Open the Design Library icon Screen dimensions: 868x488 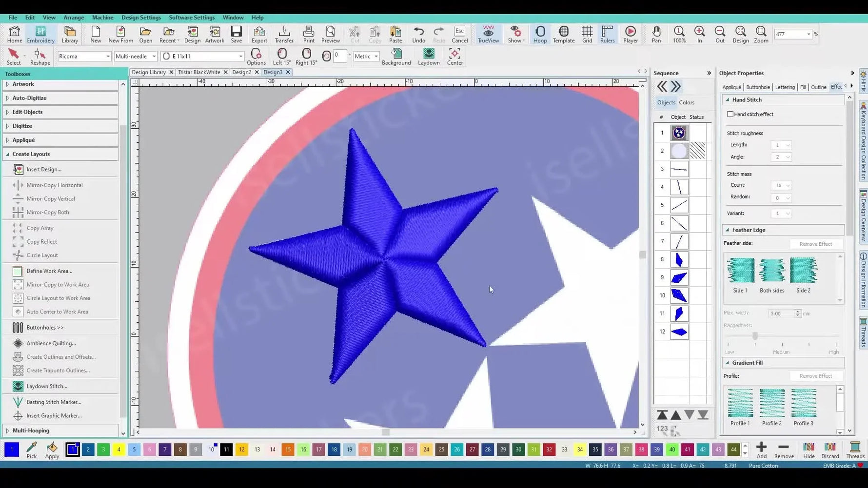[70, 34]
